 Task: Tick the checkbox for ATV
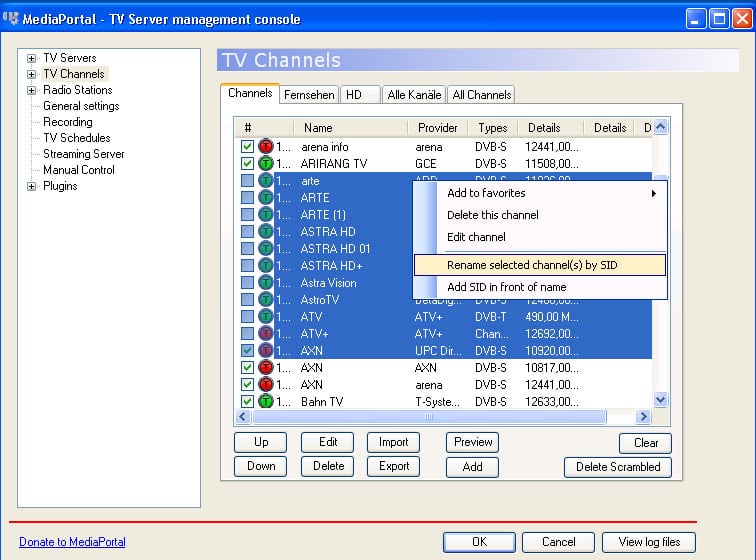pyautogui.click(x=247, y=316)
